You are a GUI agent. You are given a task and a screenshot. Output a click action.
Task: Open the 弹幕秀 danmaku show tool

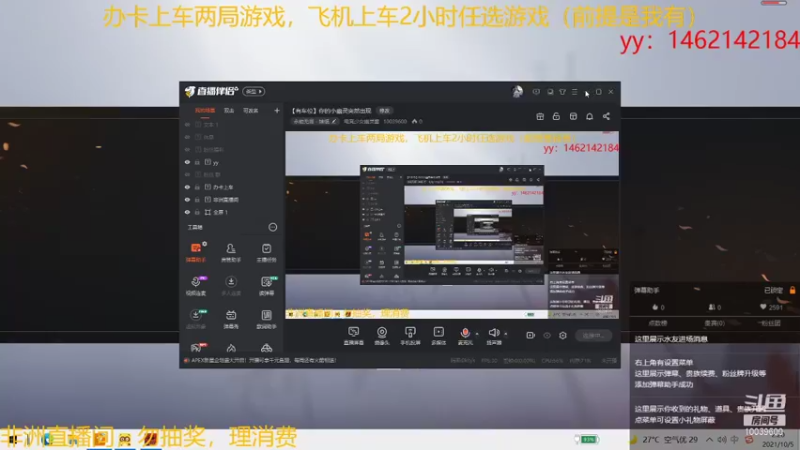point(231,319)
